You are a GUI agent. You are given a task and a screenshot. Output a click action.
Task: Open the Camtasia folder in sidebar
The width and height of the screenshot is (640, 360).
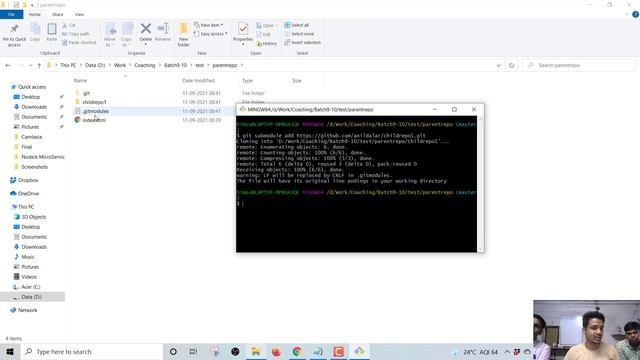(31, 137)
